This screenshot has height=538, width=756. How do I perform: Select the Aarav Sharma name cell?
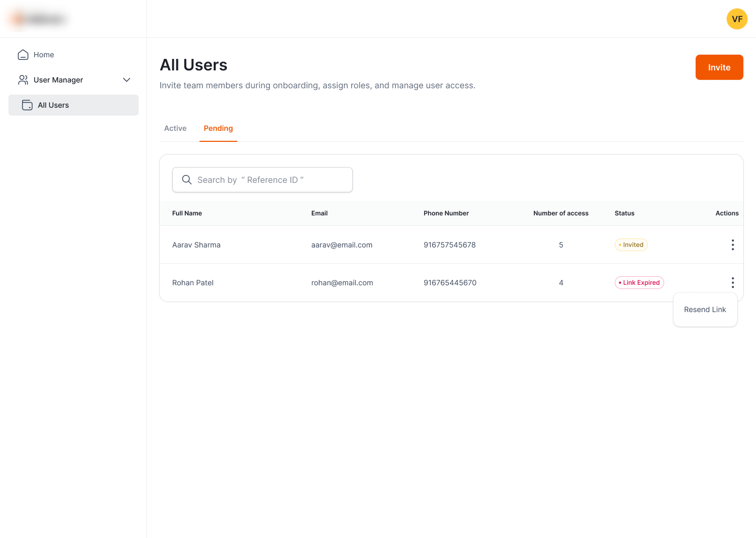click(196, 245)
